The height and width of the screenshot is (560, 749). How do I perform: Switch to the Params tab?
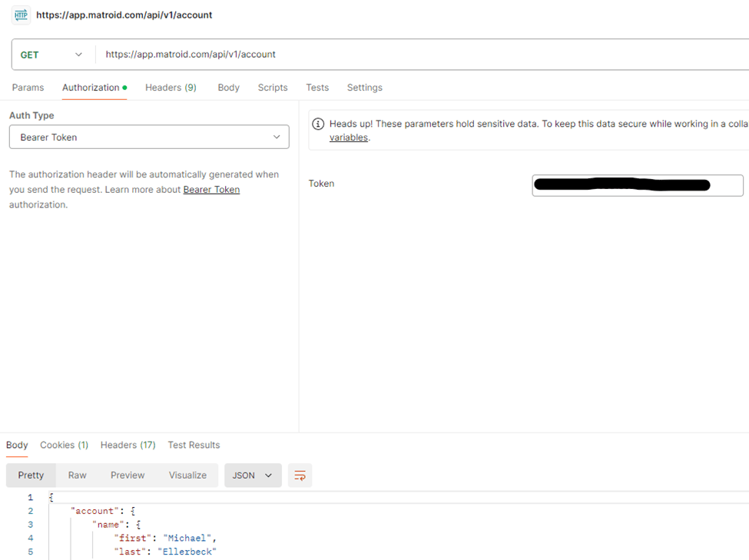click(x=28, y=88)
